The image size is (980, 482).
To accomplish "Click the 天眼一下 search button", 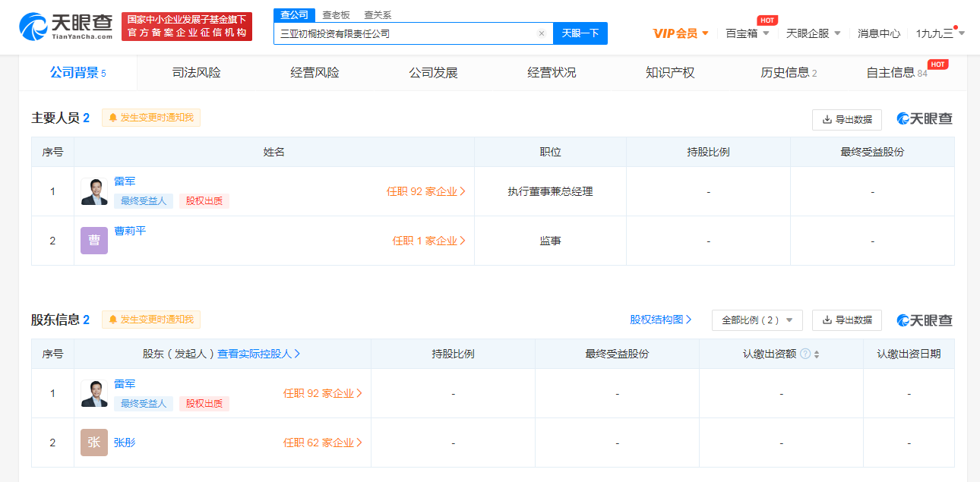I will point(580,33).
